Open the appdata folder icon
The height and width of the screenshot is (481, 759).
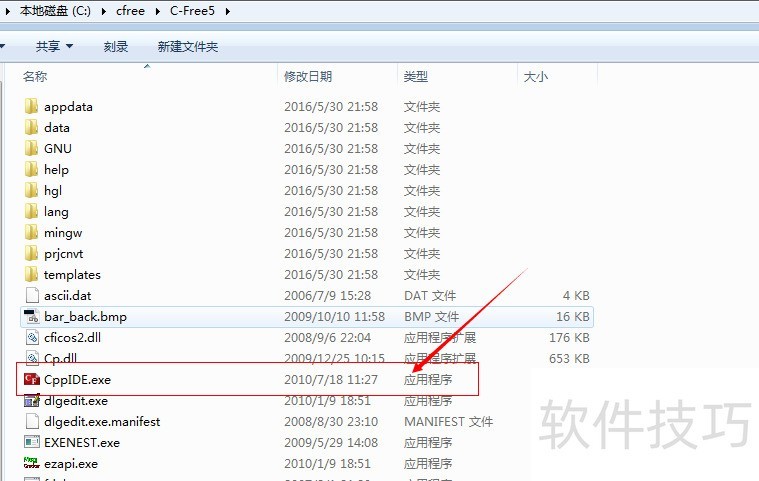point(31,106)
